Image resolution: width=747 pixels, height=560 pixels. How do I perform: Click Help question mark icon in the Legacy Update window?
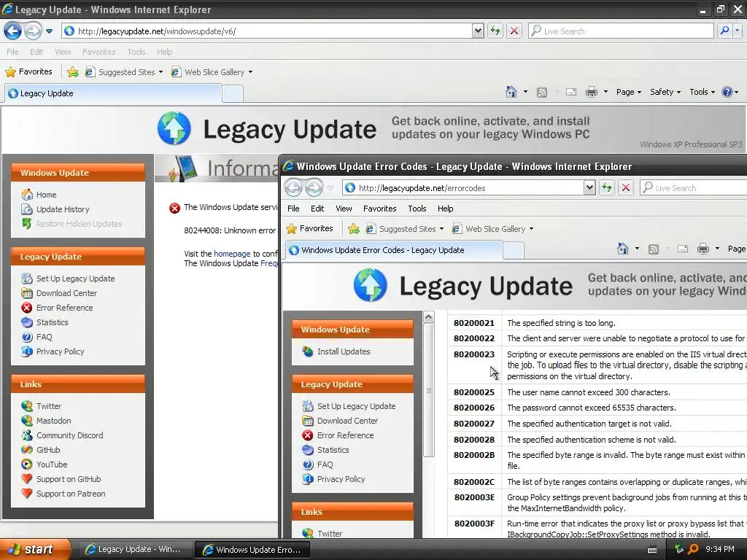[727, 92]
